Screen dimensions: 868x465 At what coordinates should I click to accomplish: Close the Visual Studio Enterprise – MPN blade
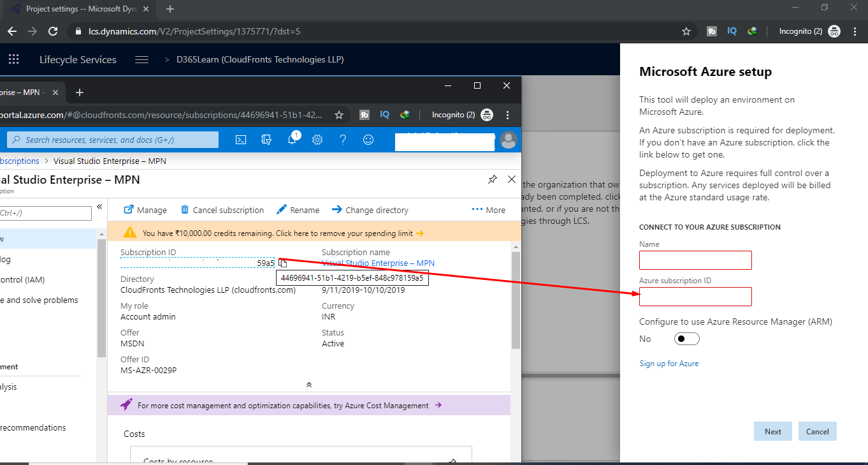click(511, 180)
